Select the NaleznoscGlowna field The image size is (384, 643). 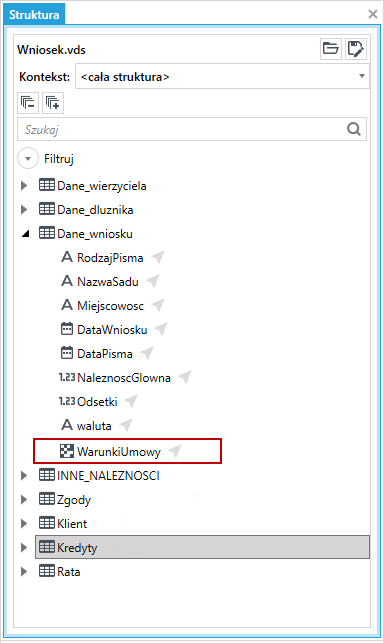tap(123, 377)
